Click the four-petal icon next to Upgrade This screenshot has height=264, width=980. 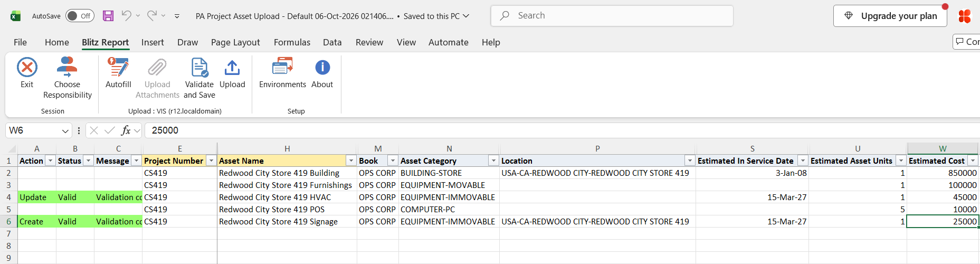pos(965,16)
